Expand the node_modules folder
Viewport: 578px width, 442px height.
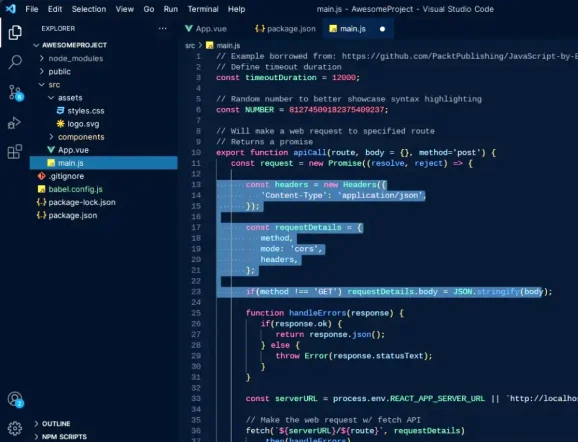pos(42,58)
